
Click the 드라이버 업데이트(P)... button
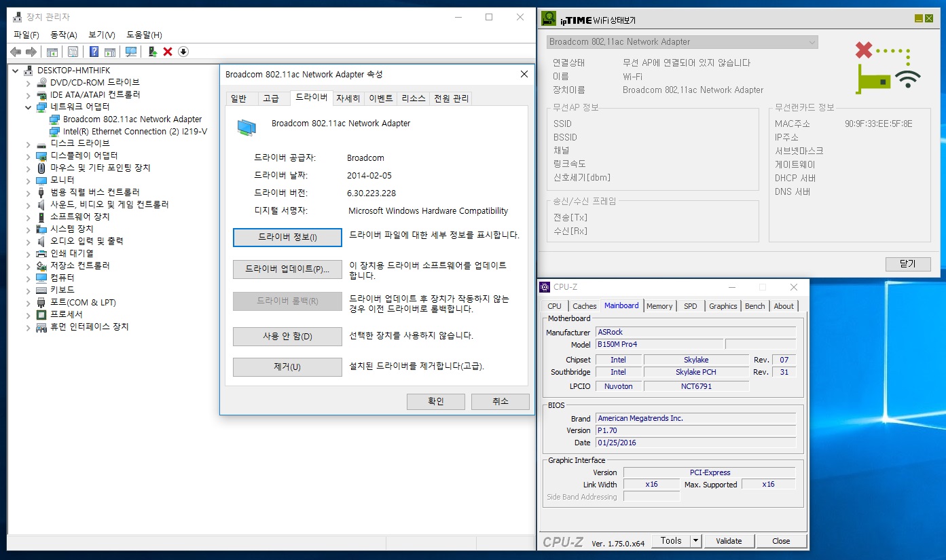287,269
